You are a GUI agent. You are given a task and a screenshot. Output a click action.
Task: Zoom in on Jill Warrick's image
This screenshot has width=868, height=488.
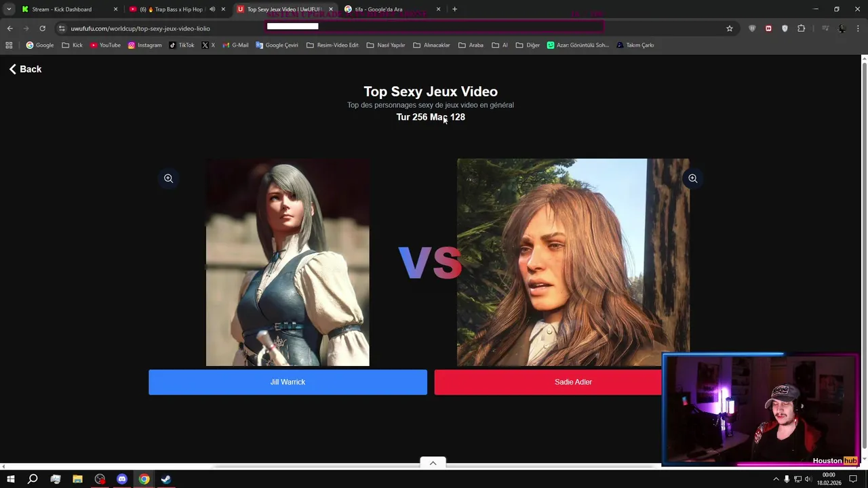pos(168,178)
